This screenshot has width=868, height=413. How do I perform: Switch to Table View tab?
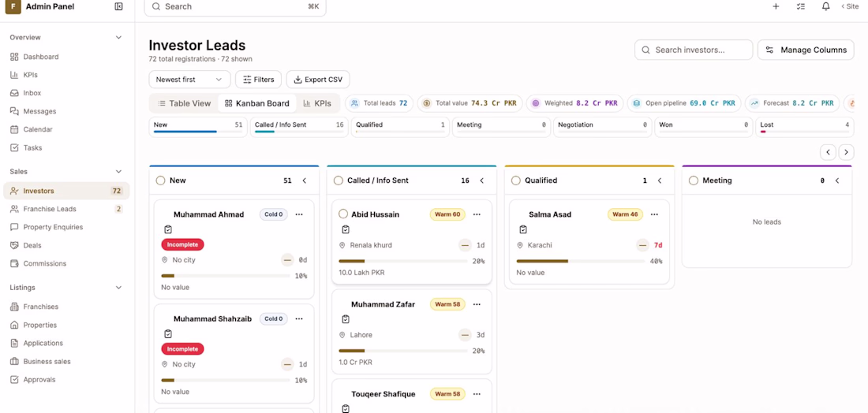(x=185, y=103)
